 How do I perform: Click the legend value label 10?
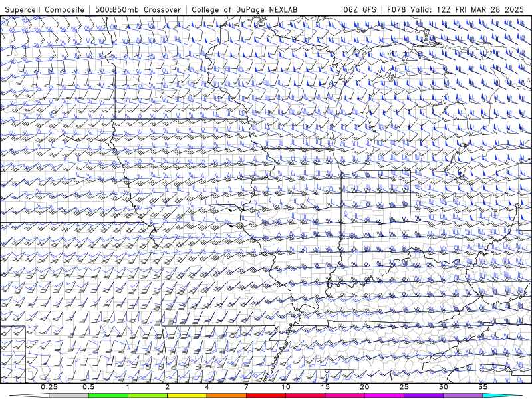286,387
